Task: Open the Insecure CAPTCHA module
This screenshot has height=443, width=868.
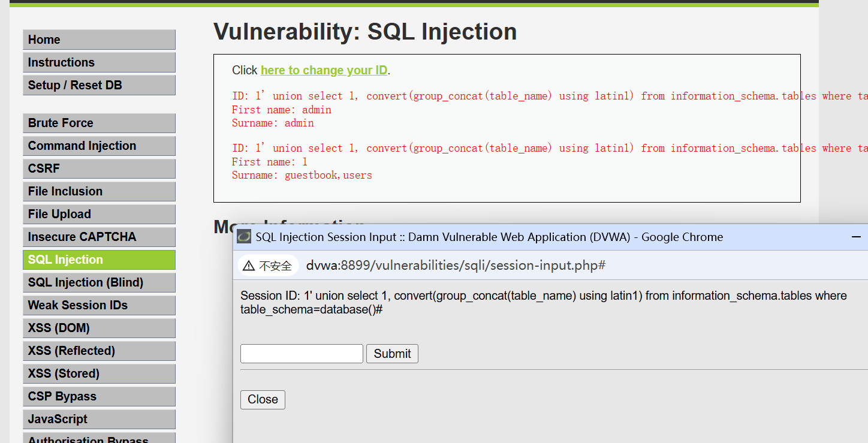Action: 99,237
